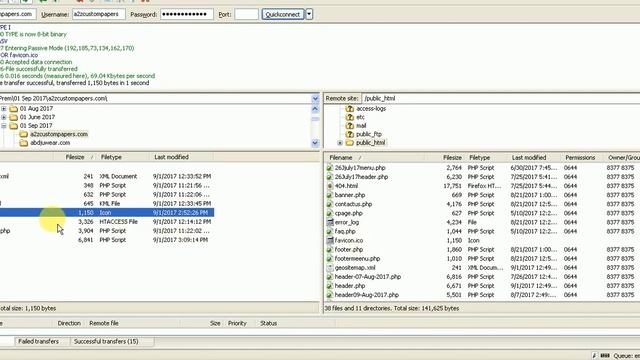Open the local site path dropdown
This screenshot has height=360, width=640.
click(x=315, y=98)
